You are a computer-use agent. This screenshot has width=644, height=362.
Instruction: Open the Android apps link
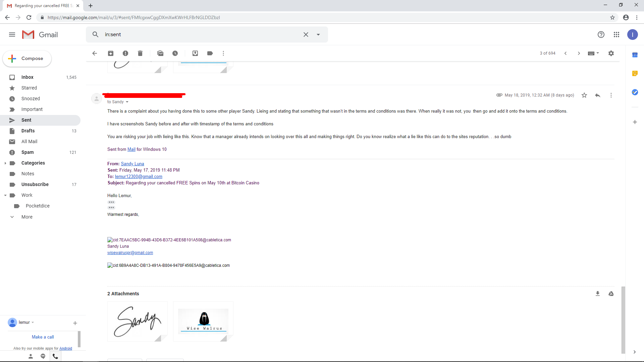click(x=66, y=349)
